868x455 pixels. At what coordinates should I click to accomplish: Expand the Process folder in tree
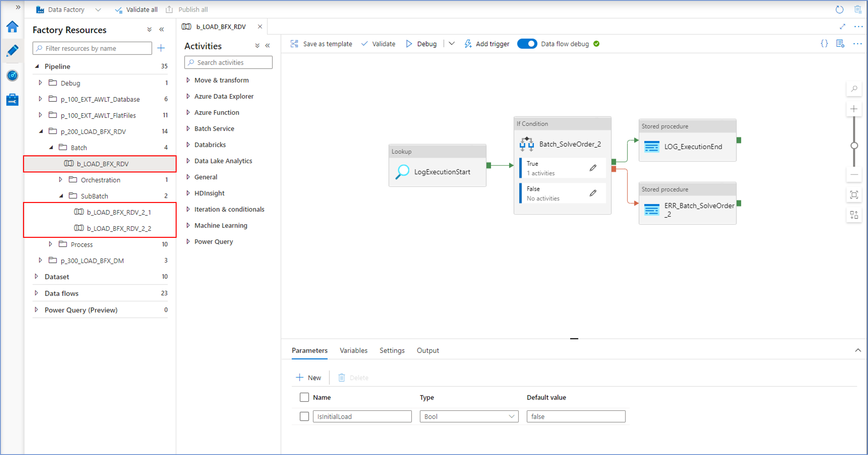tap(51, 244)
